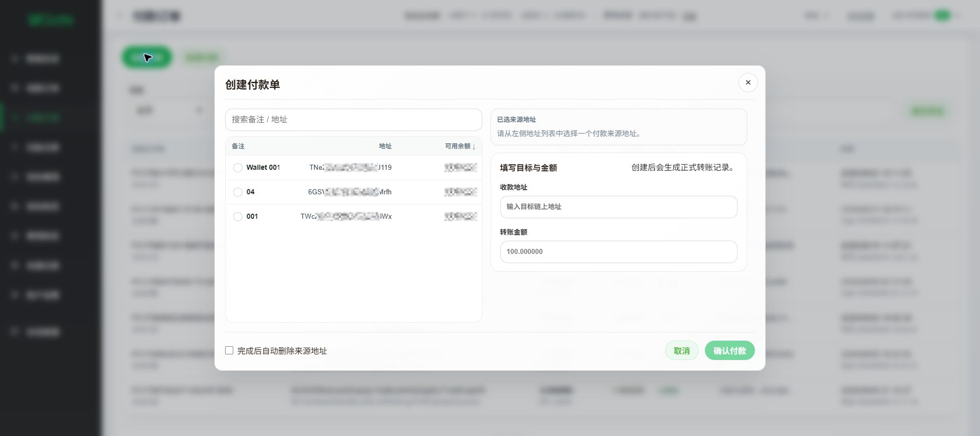This screenshot has width=980, height=436.
Task: Choose the radio button for source 04
Action: [x=238, y=192]
